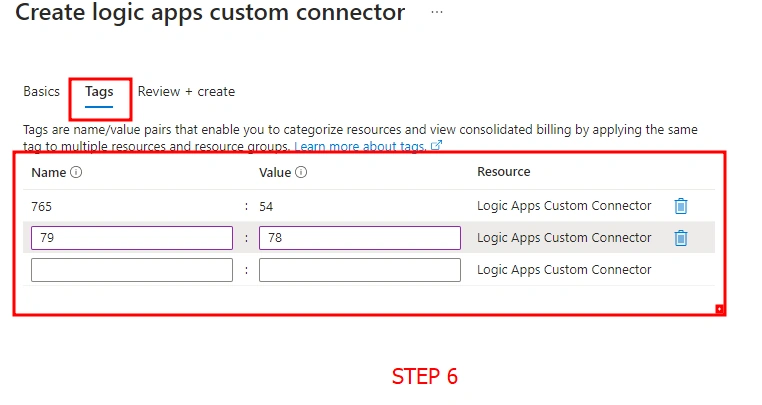Click the Name field containing 79
The width and height of the screenshot is (762, 405).
pos(132,238)
